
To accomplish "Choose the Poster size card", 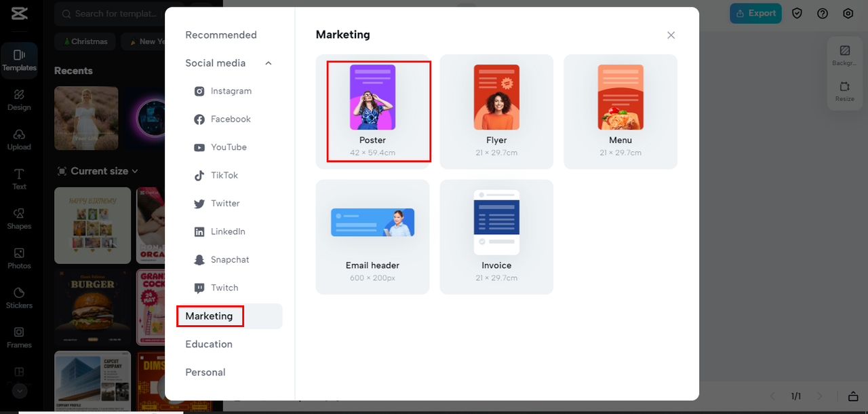I will [x=372, y=111].
